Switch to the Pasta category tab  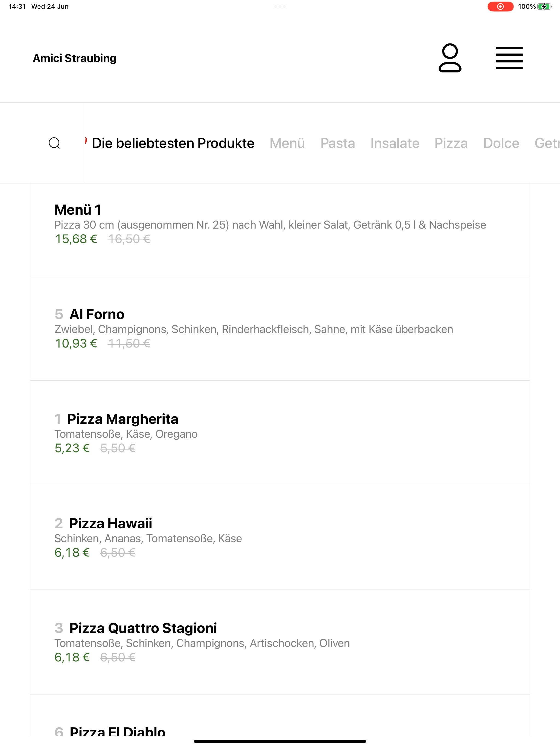pos(338,143)
